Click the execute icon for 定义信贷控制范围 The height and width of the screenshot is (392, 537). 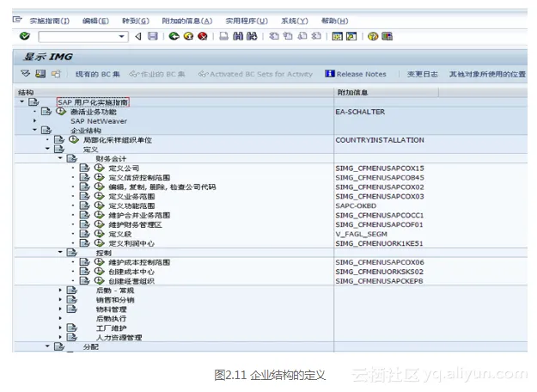[x=100, y=177]
